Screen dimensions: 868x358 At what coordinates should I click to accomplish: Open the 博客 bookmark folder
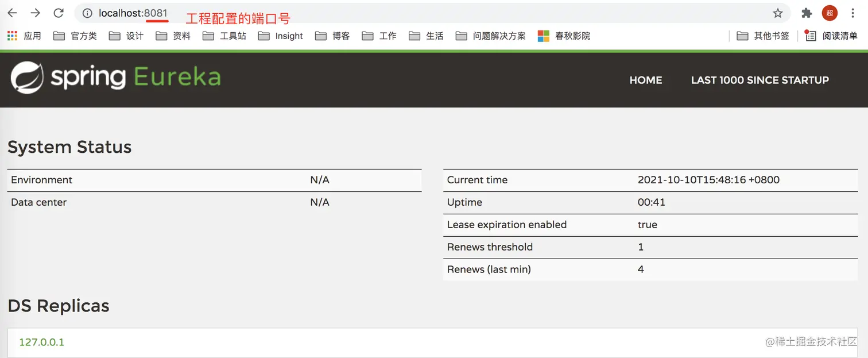tap(332, 36)
